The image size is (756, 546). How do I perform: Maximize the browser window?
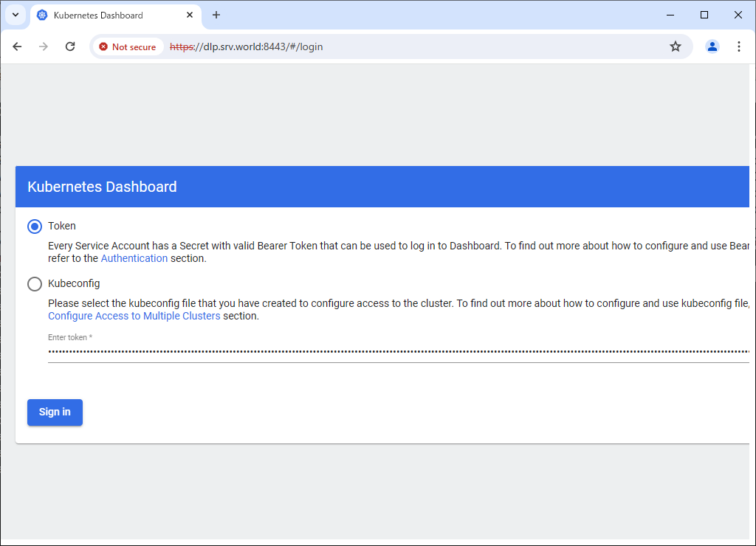tap(704, 15)
